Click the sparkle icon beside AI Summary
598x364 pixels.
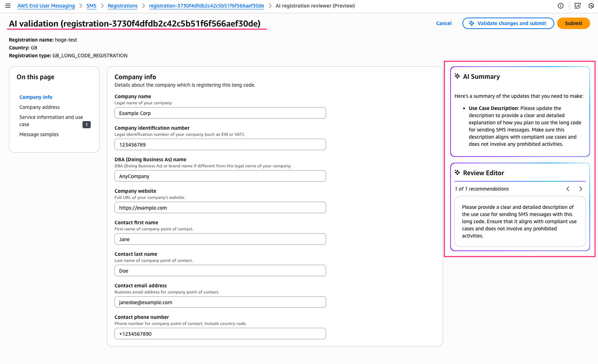point(457,76)
